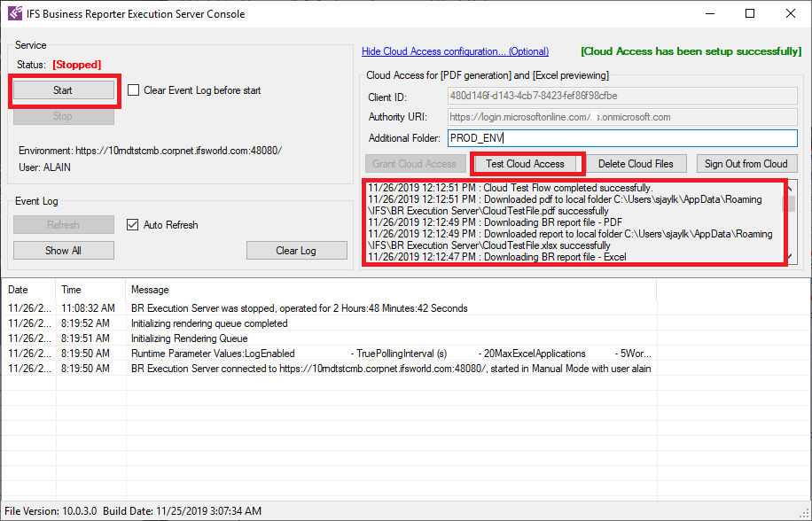The height and width of the screenshot is (521, 812).
Task: Click into the Additional Folder field
Action: point(622,138)
